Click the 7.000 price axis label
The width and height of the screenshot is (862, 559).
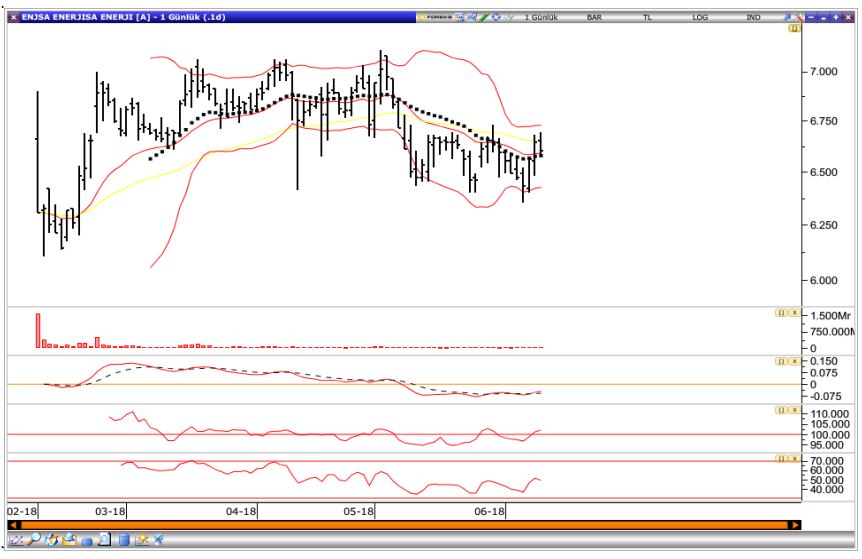pos(823,71)
